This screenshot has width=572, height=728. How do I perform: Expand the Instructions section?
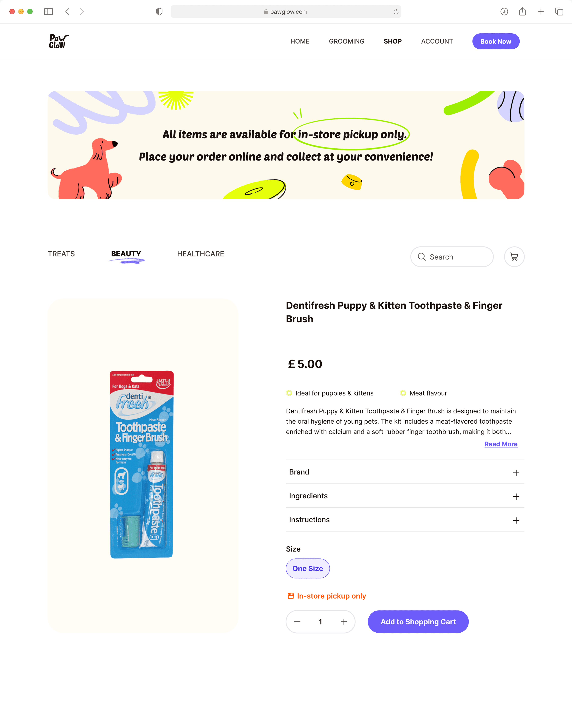pyautogui.click(x=405, y=520)
